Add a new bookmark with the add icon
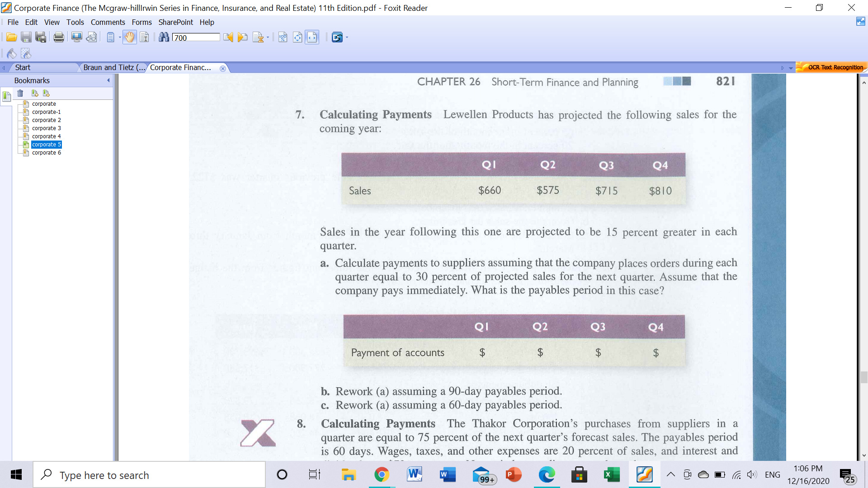This screenshot has width=868, height=488. [x=35, y=93]
